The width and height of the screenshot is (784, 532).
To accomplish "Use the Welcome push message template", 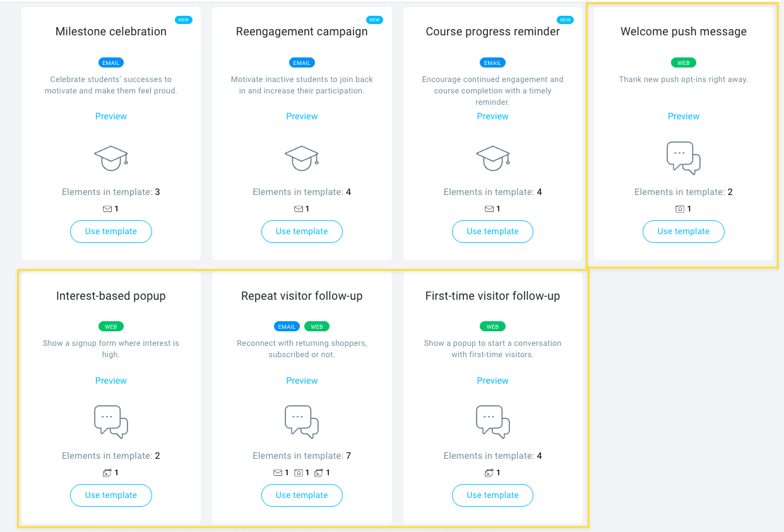I will (x=683, y=232).
